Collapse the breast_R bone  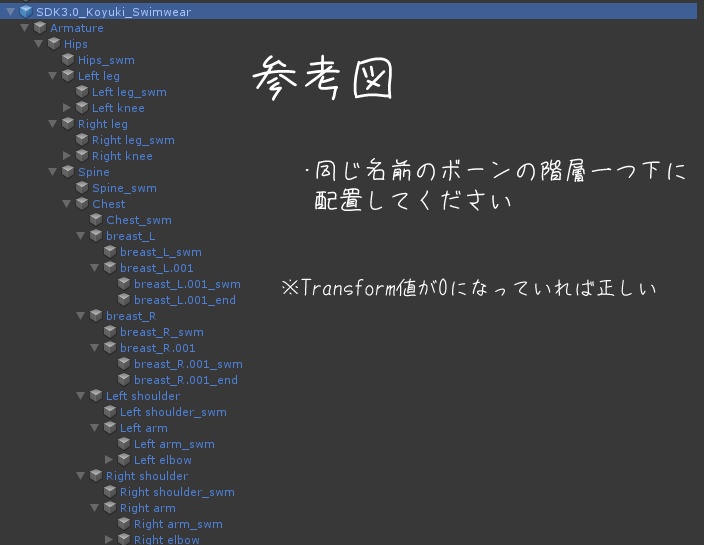pos(81,316)
